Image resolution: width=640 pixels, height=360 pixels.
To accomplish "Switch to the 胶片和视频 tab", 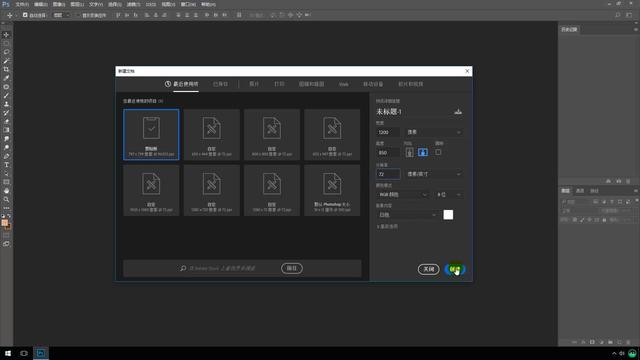I will coord(411,84).
